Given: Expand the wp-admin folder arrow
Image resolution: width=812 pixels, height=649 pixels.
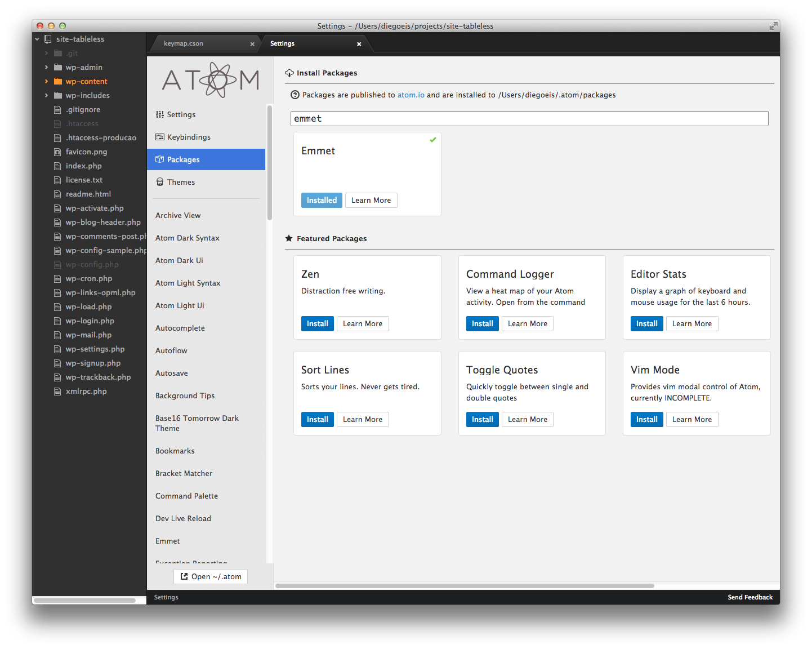Looking at the screenshot, I should point(46,67).
